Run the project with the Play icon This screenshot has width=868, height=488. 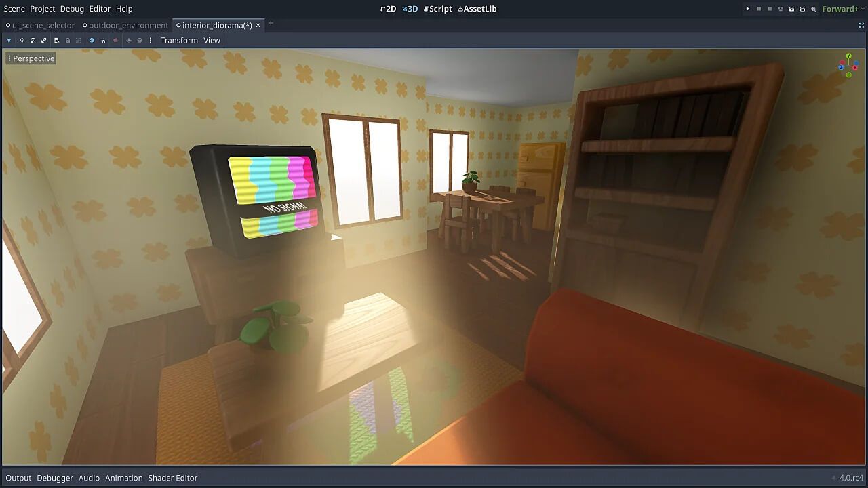point(748,9)
